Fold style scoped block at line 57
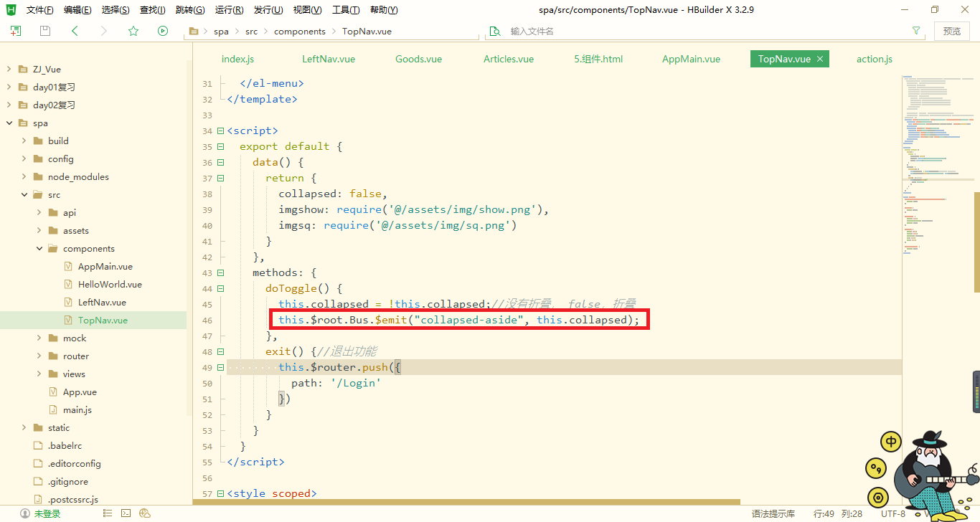Screen dimensions: 980x522 [x=220, y=494]
